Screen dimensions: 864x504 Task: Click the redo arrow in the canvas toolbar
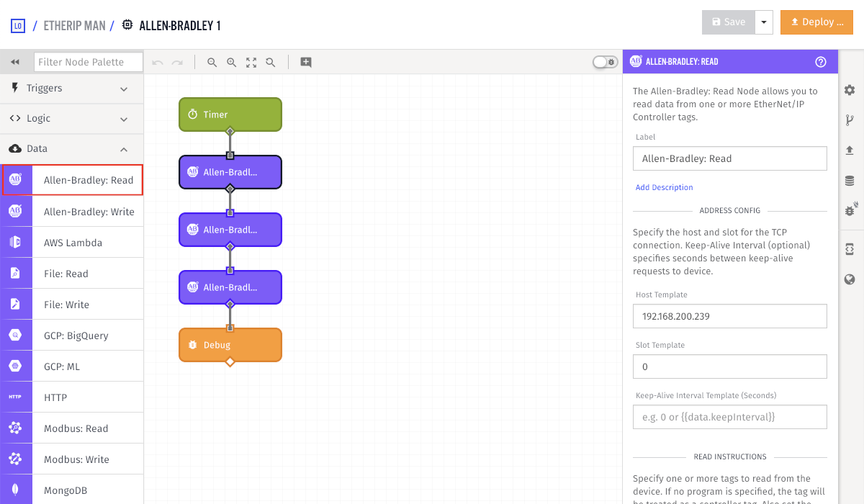177,63
